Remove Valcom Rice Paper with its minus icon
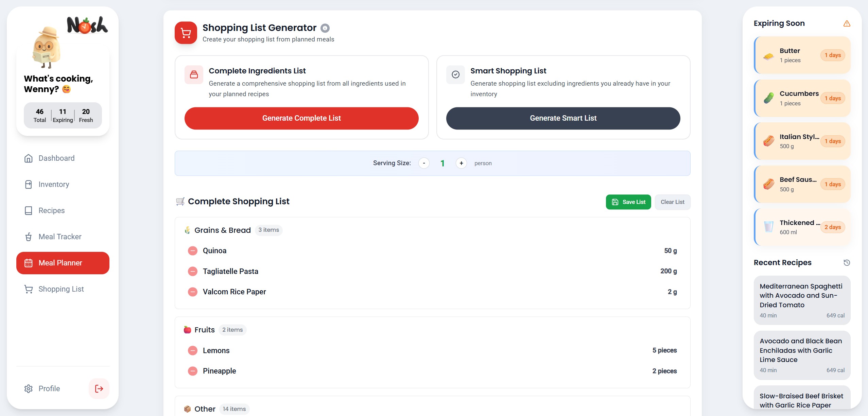Image resolution: width=868 pixels, height=416 pixels. [x=193, y=292]
